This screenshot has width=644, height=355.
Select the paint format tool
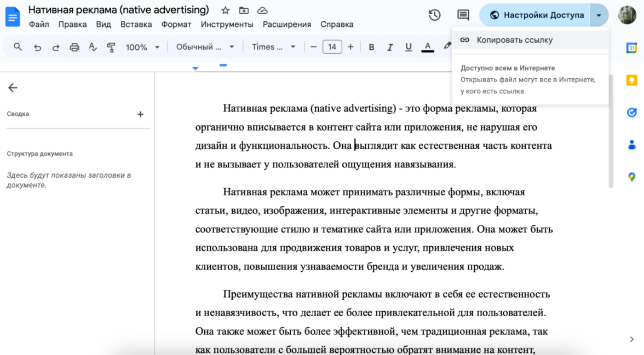click(x=111, y=47)
